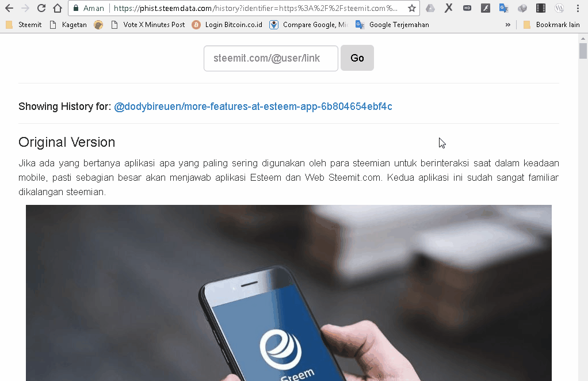Screen dimensions: 588x381
Task: Open the Bookmark lain folder
Action: click(x=551, y=25)
